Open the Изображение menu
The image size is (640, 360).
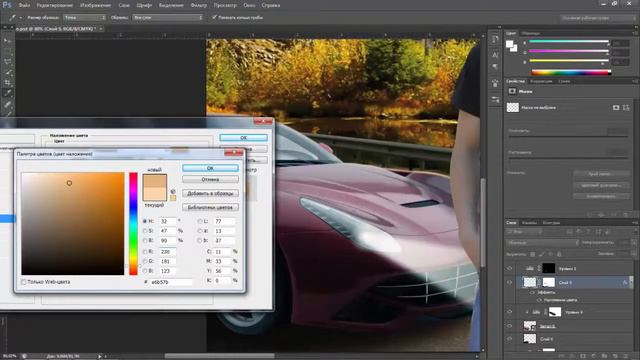click(x=96, y=5)
